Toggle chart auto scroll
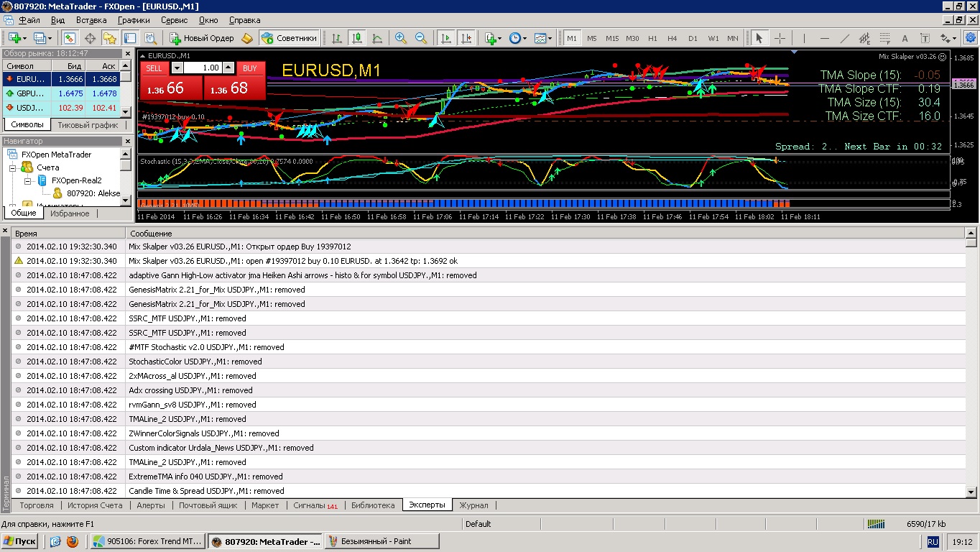The width and height of the screenshot is (980, 552). click(446, 38)
